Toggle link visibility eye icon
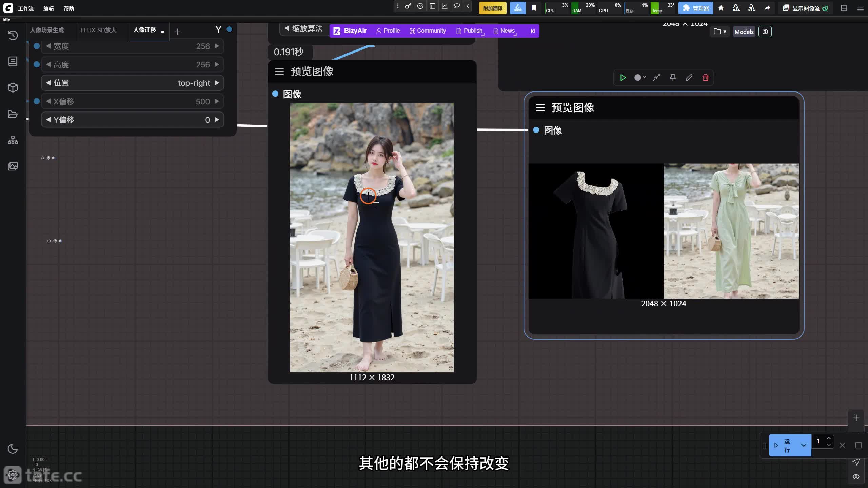 point(856,477)
